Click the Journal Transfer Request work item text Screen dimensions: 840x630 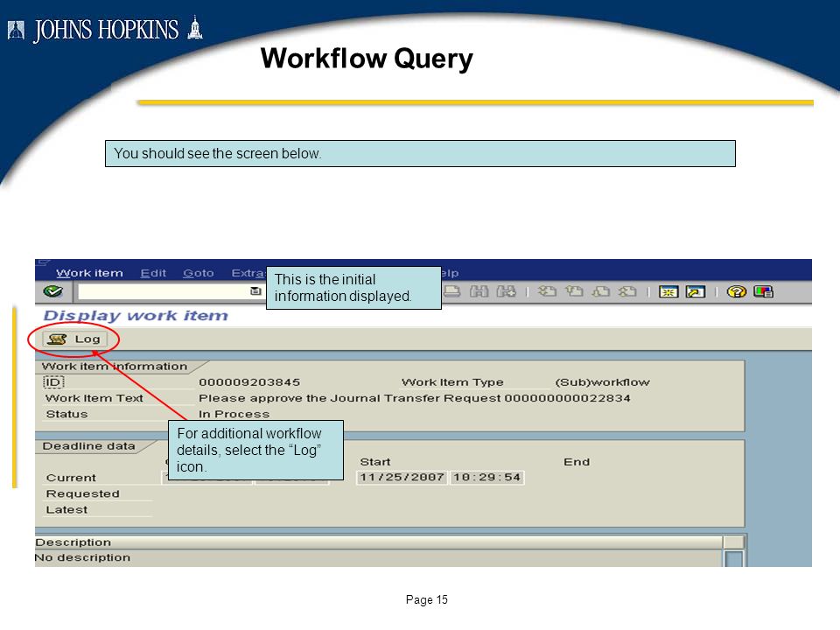[414, 398]
